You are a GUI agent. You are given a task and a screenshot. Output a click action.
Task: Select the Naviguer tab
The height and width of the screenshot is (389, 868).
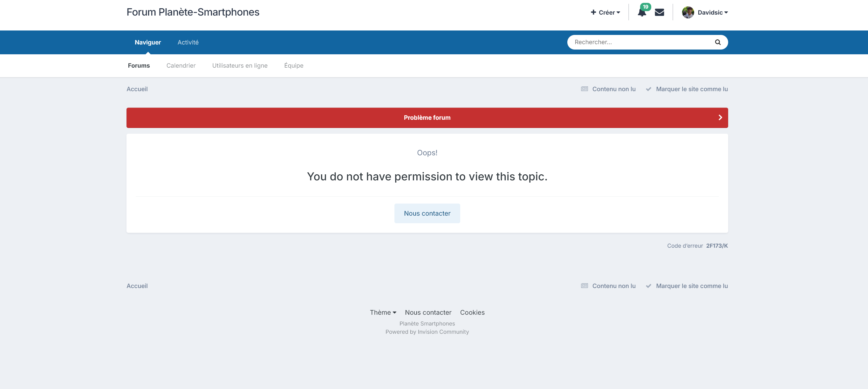tap(147, 42)
